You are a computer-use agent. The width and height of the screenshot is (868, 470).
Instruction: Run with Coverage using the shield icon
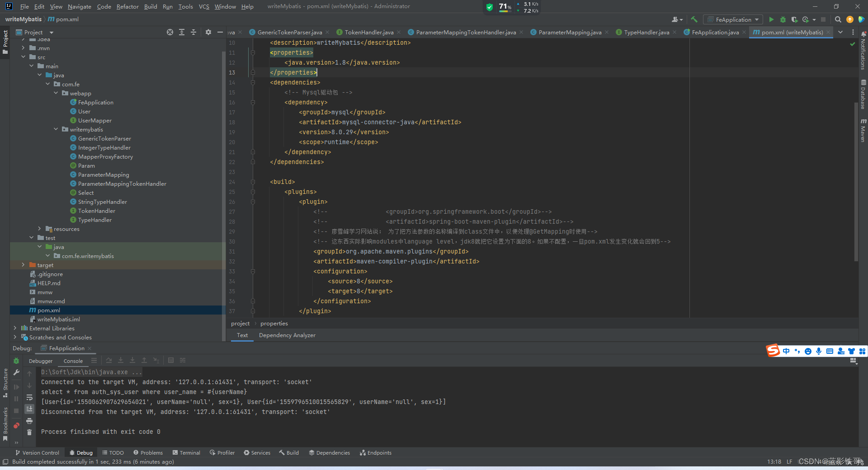[x=795, y=19]
